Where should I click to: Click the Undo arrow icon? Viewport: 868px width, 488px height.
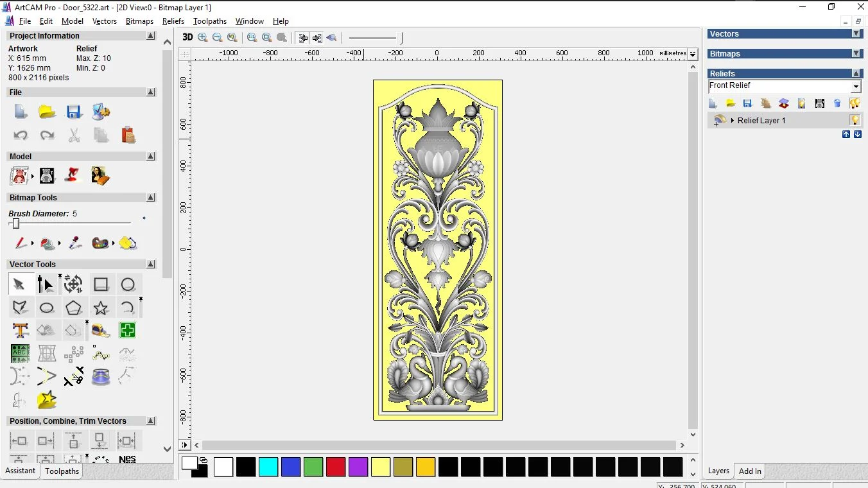(x=21, y=135)
